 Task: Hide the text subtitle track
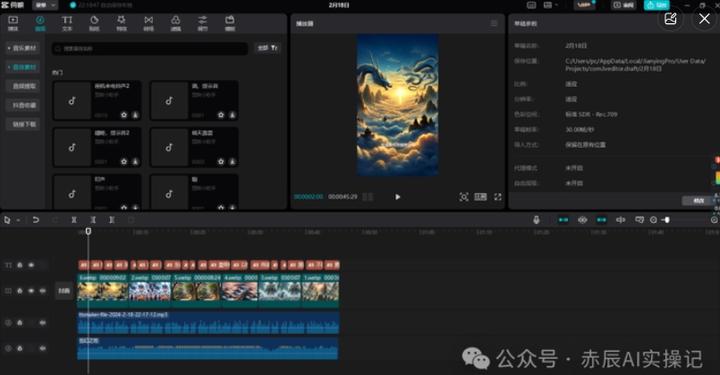click(31, 265)
